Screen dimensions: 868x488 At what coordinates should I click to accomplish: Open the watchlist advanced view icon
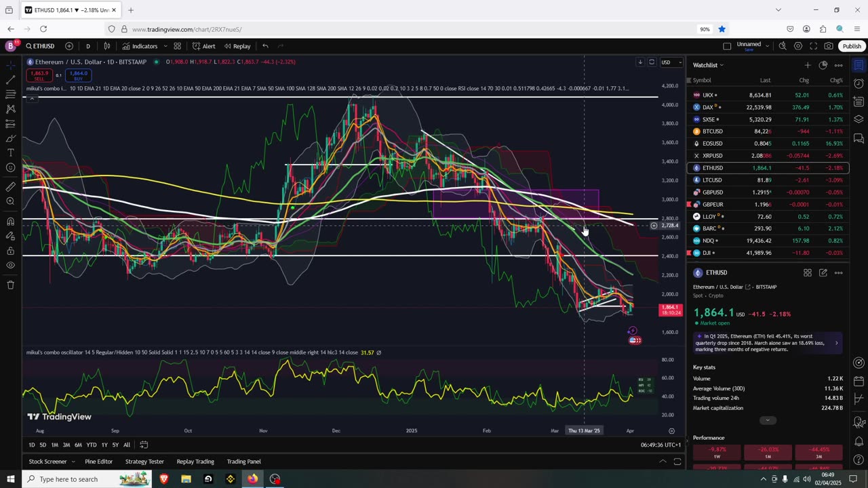823,65
